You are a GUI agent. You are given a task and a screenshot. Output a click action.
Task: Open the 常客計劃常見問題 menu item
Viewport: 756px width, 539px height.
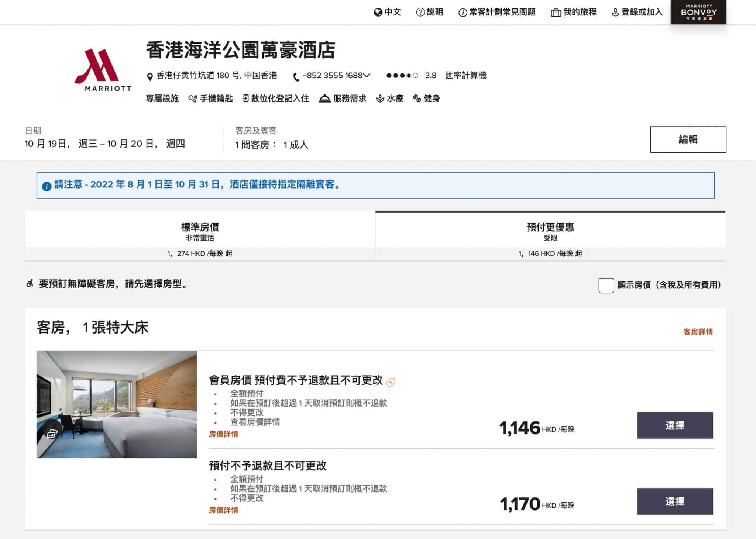click(x=502, y=12)
